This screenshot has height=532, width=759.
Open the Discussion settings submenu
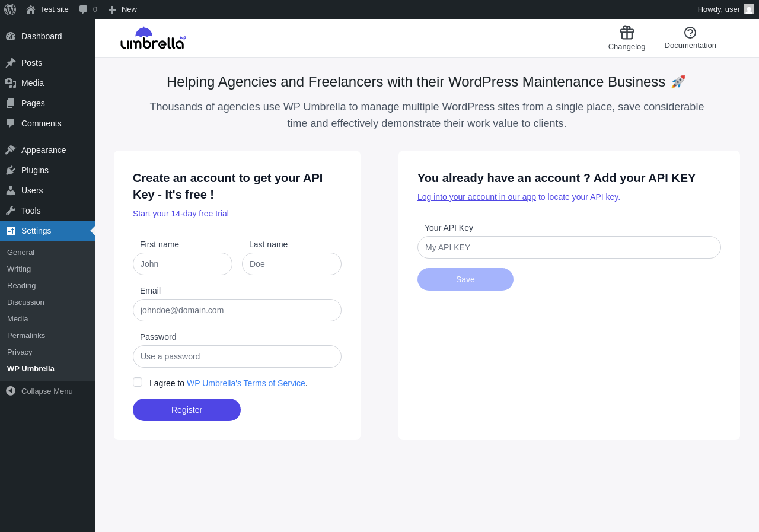[47, 302]
